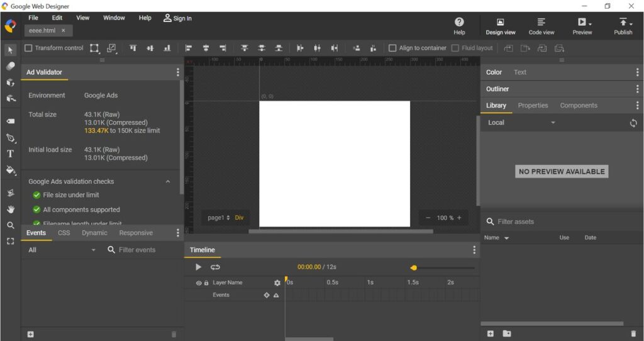644x341 pixels.
Task: Select the Selection arrow tool
Action: 10,50
